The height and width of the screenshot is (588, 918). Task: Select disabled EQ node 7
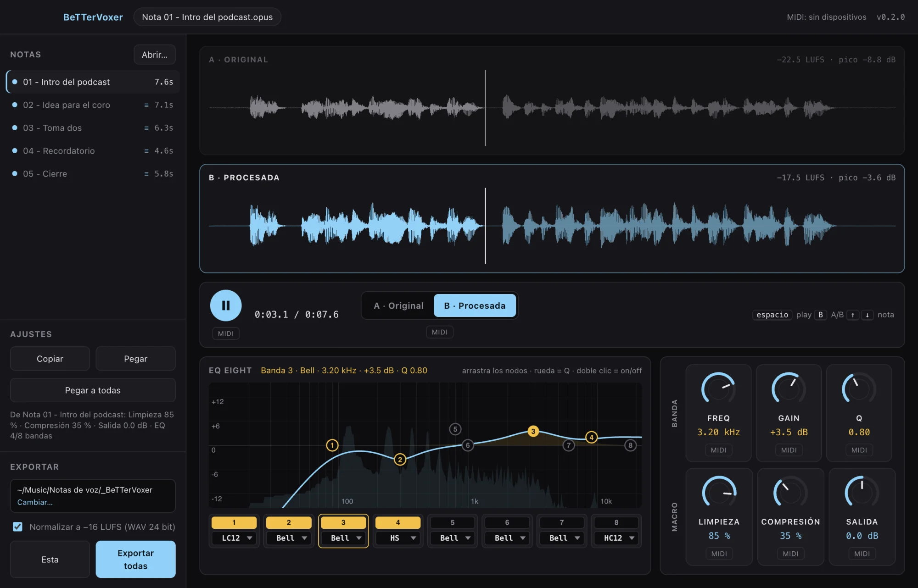[x=569, y=445]
